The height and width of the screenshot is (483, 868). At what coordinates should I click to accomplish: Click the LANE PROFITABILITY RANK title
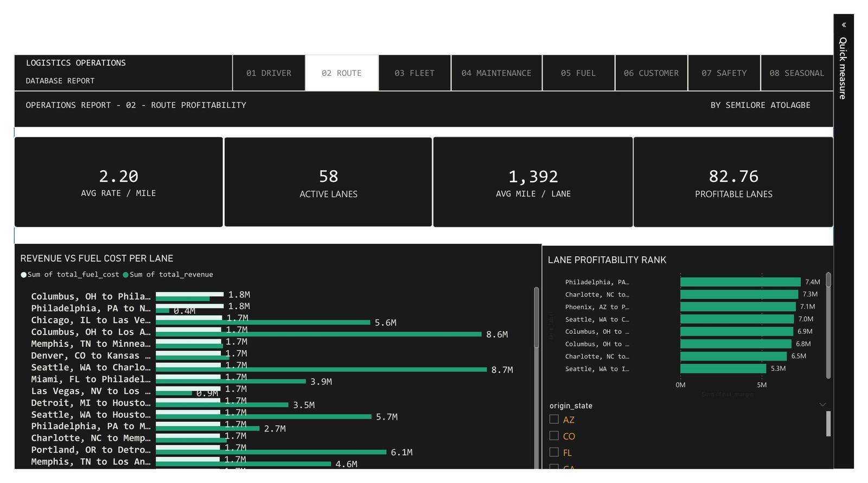click(x=607, y=260)
